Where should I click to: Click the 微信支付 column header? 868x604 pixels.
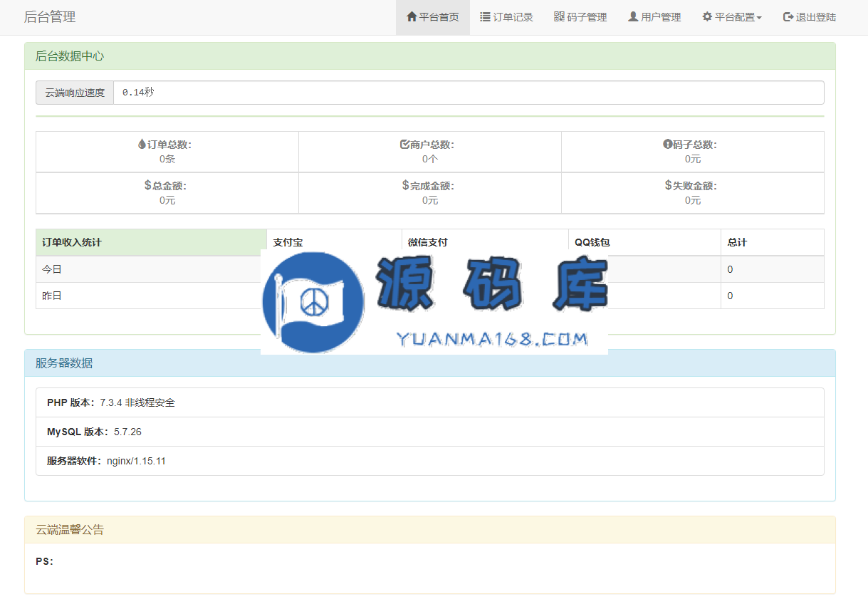(x=486, y=242)
